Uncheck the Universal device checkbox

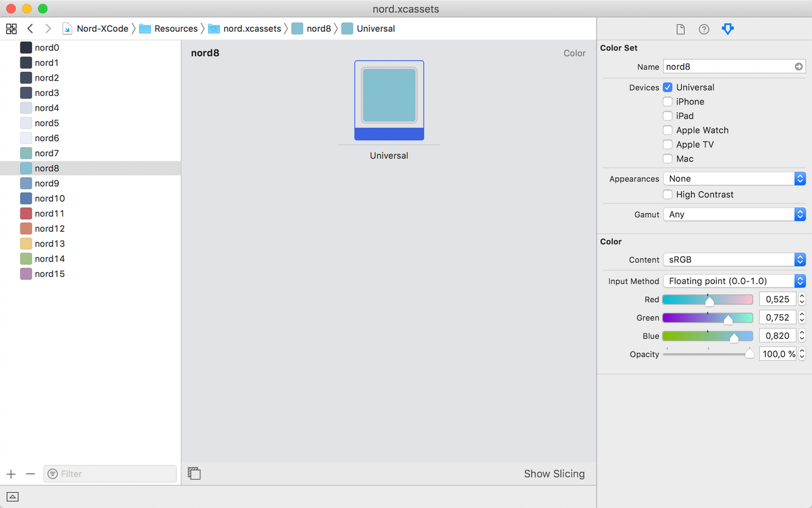pos(667,88)
